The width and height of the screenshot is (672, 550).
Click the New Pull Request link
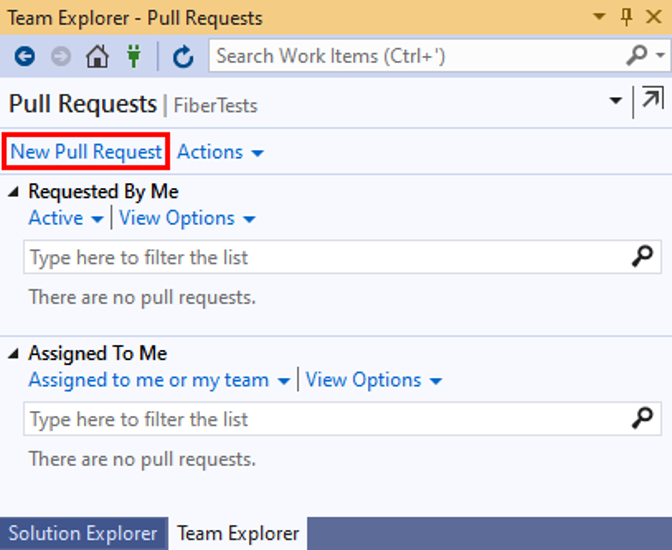pos(86,152)
